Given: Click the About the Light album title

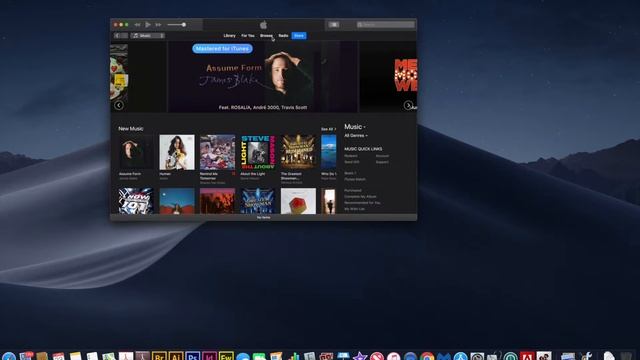Looking at the screenshot, I should [x=253, y=174].
